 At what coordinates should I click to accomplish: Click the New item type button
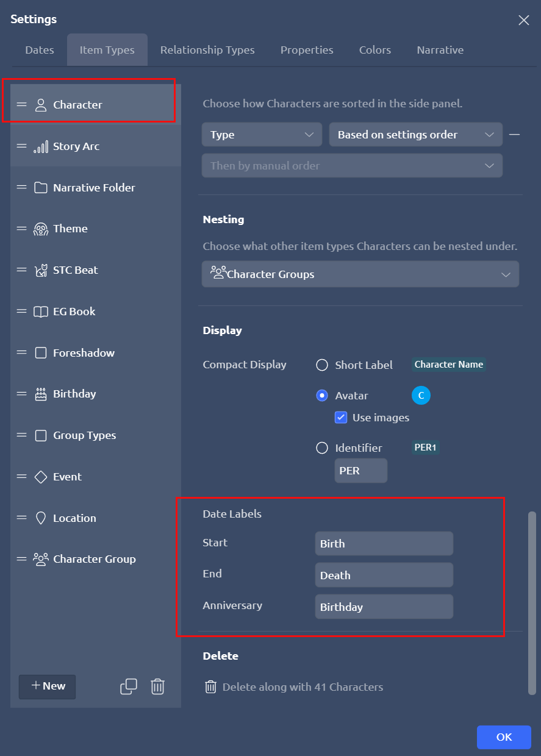click(x=48, y=686)
